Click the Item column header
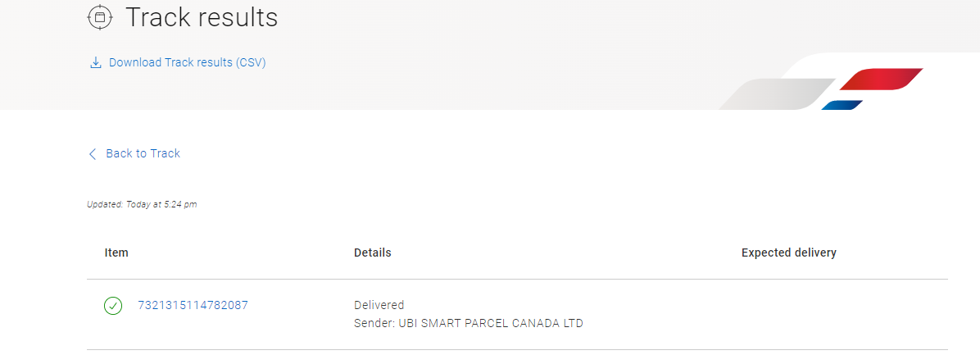 [x=116, y=253]
